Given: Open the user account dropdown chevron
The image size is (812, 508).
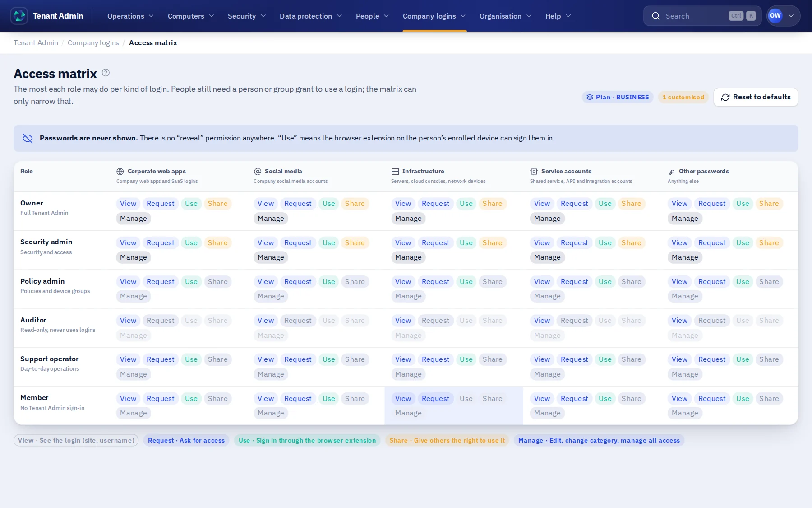Looking at the screenshot, I should pos(791,16).
